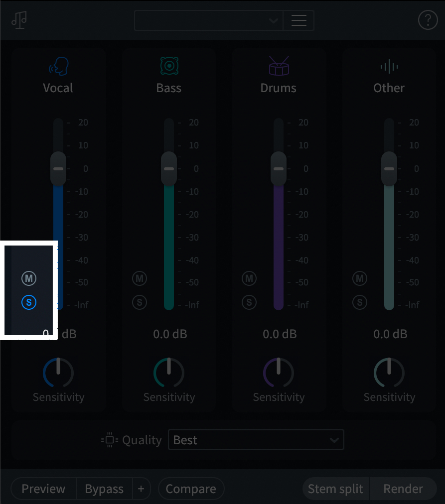Click the Music Rebalance logo icon

tap(19, 20)
